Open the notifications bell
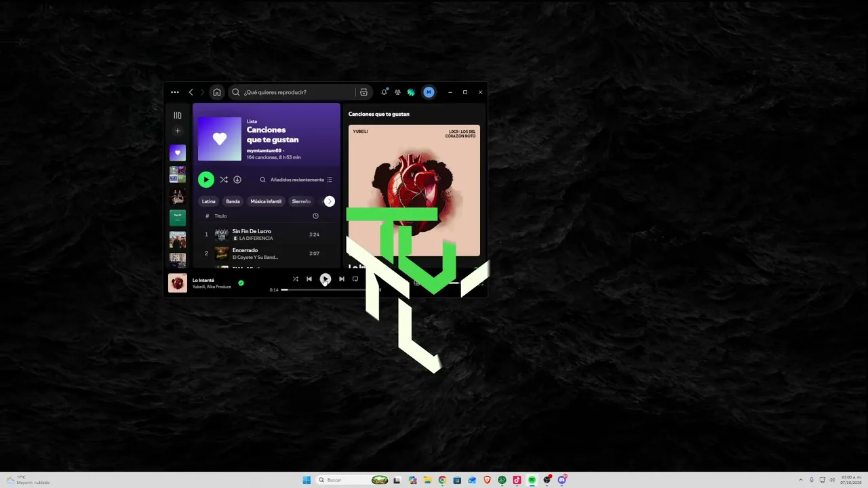The width and height of the screenshot is (868, 488). point(384,92)
